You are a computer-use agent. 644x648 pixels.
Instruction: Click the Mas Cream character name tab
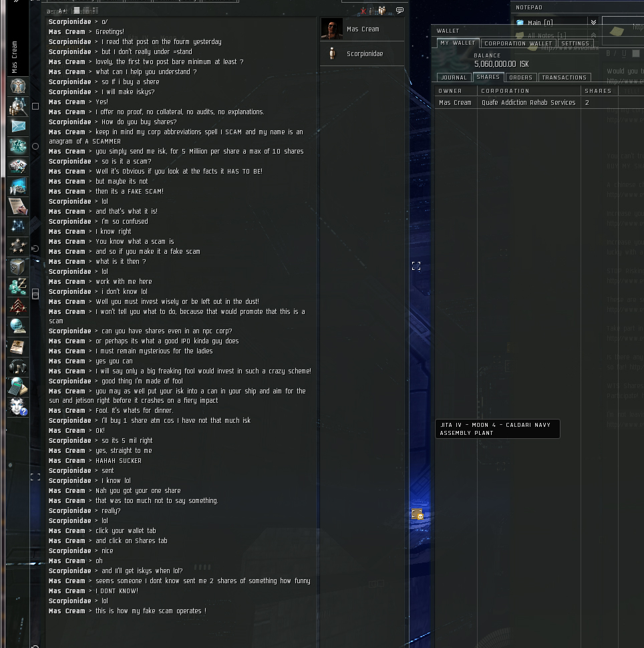coord(15,57)
